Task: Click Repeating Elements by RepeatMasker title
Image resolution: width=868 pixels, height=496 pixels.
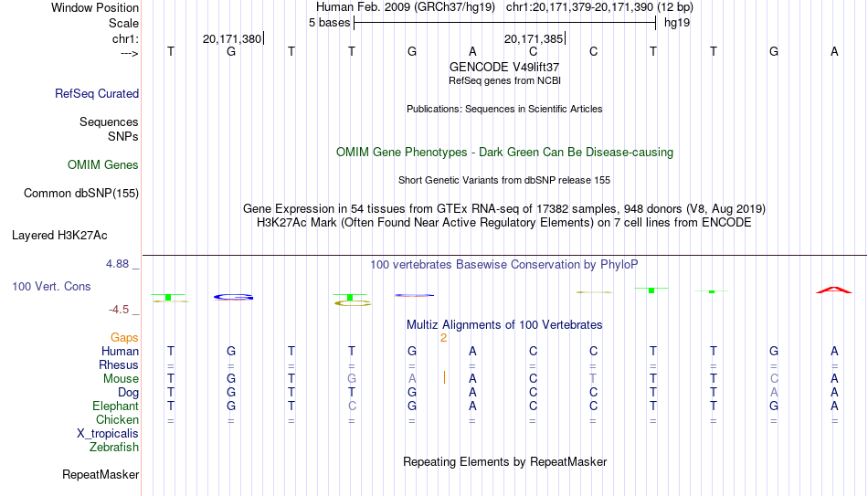Action: click(504, 461)
